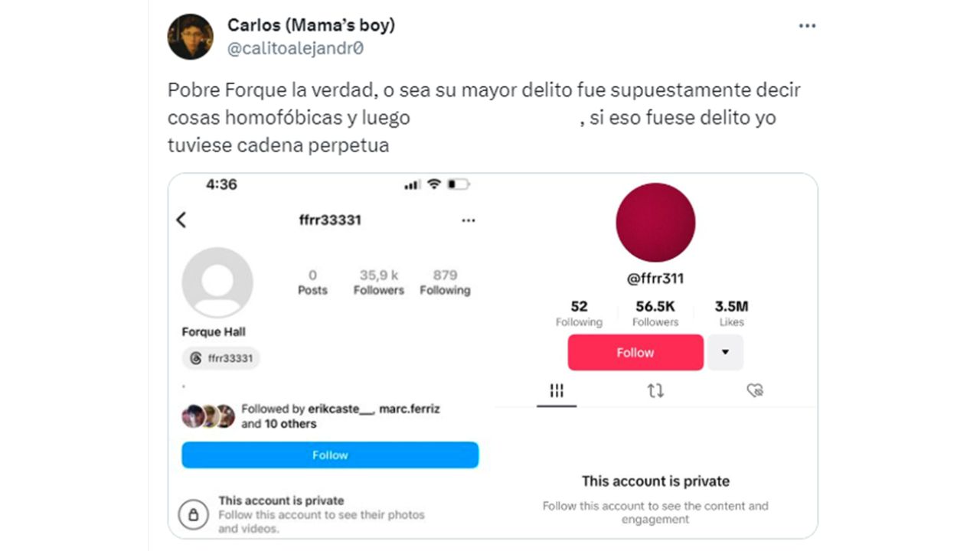
Task: Click the @calitoalejandr0 handle
Action: coord(294,47)
